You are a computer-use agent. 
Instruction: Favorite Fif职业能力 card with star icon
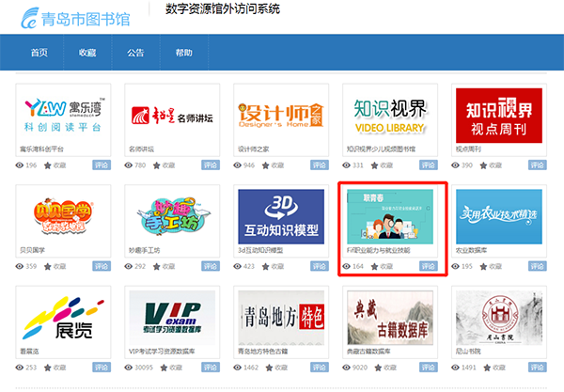[374, 266]
